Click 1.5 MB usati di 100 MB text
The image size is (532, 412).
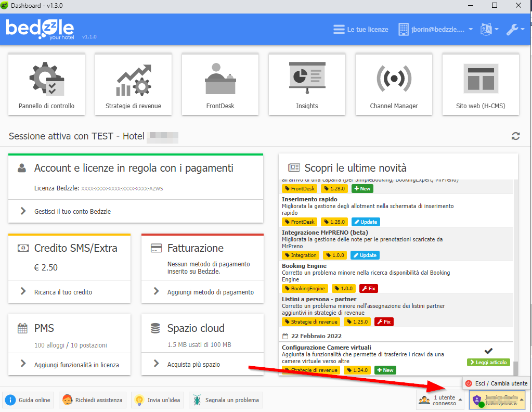199,345
